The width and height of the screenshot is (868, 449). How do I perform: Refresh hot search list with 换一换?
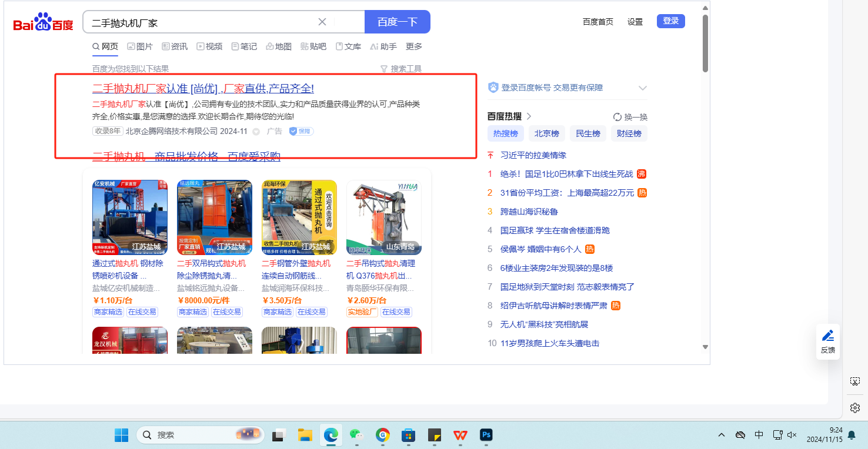(630, 117)
